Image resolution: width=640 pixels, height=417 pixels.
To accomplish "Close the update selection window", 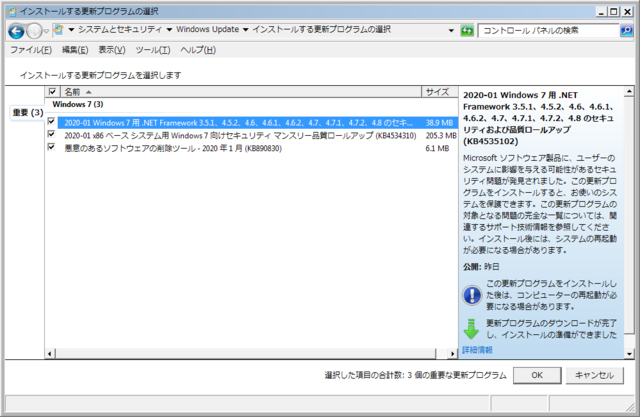I will point(627,11).
